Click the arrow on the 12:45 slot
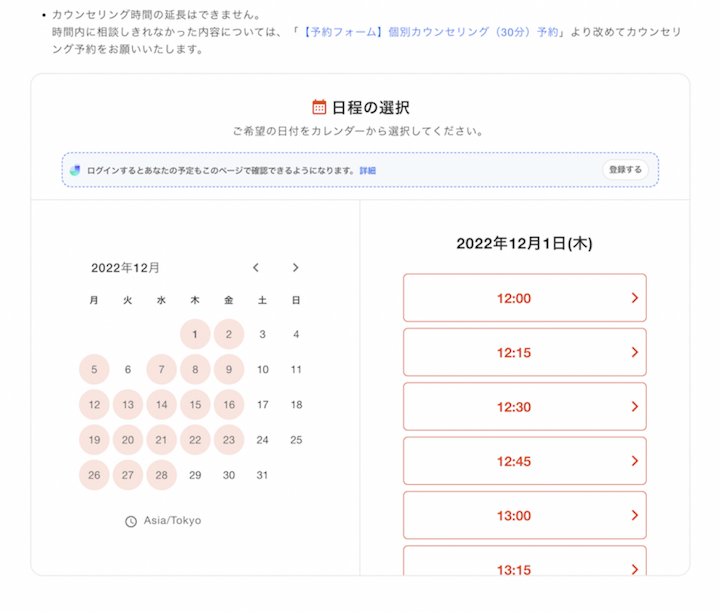720x612 pixels. pos(634,461)
